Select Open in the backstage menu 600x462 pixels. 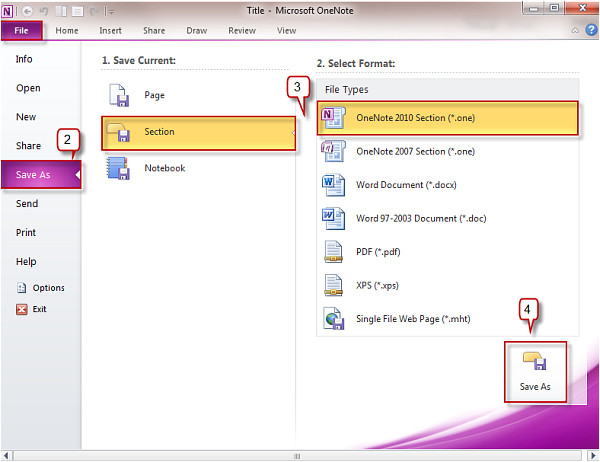28,88
